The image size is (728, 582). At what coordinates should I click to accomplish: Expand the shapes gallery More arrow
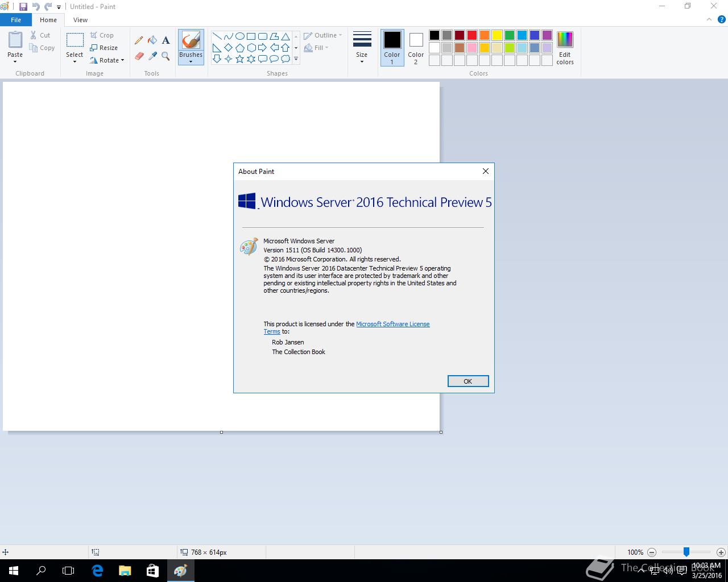pyautogui.click(x=296, y=59)
